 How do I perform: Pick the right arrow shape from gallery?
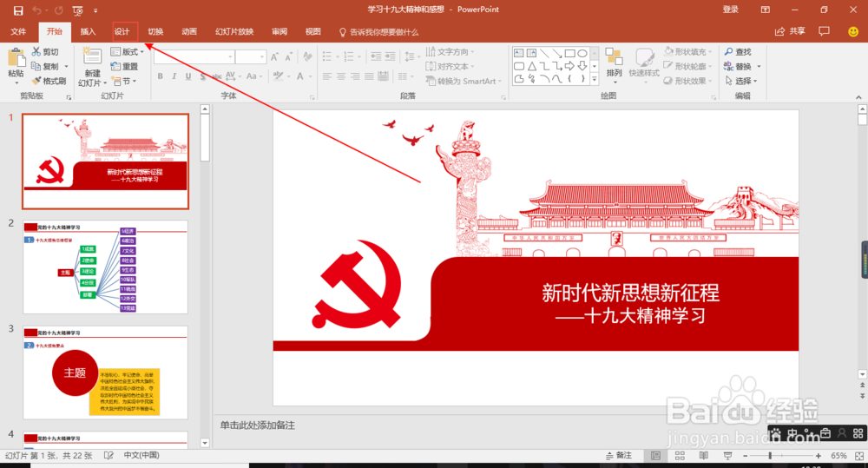569,66
